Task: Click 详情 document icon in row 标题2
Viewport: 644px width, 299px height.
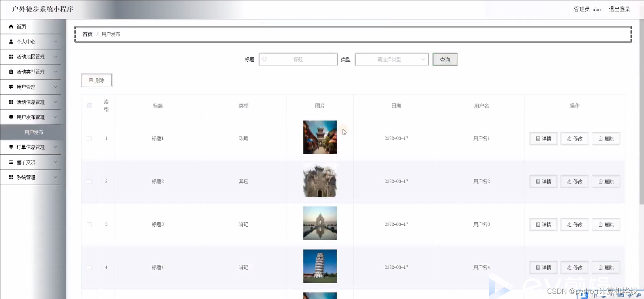Action: (538, 182)
